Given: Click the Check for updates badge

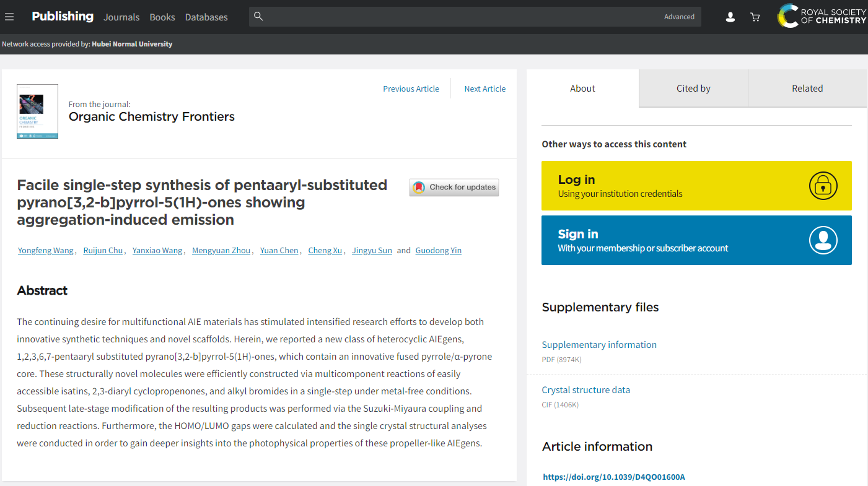Looking at the screenshot, I should pos(454,187).
